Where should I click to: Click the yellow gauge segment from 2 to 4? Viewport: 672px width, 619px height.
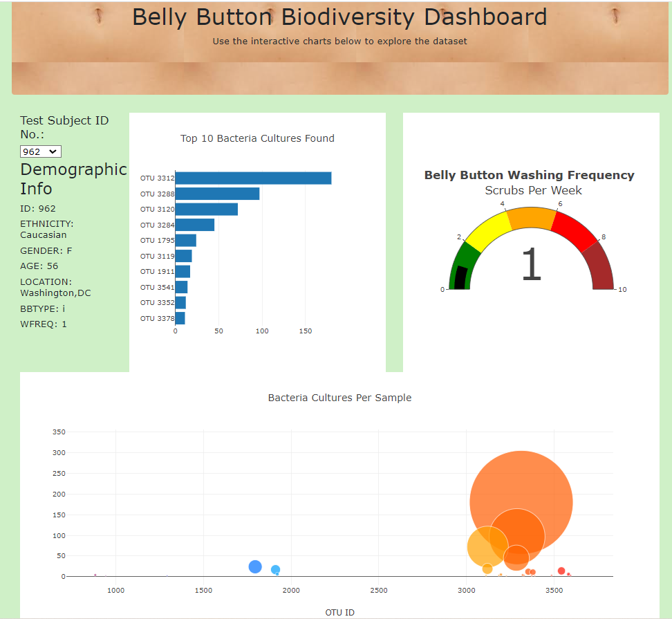coord(489,232)
